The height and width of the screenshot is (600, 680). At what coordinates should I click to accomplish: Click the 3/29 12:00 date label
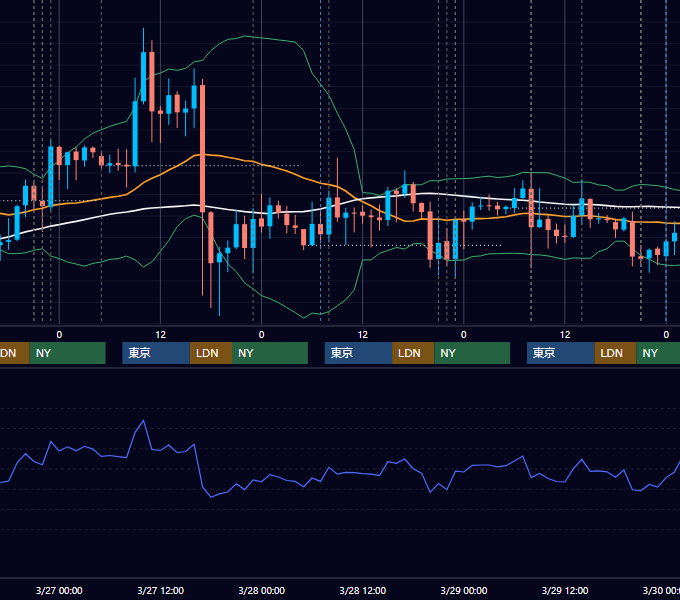click(565, 590)
